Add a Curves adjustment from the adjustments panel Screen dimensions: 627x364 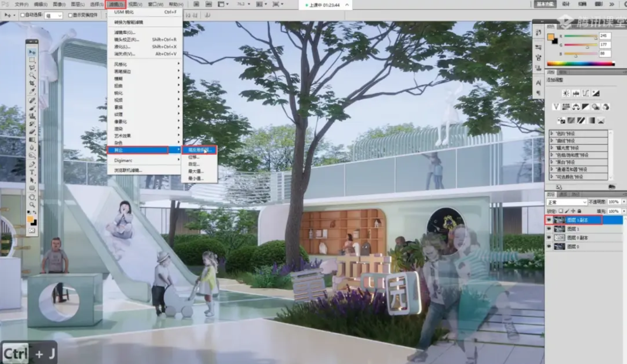coord(586,93)
